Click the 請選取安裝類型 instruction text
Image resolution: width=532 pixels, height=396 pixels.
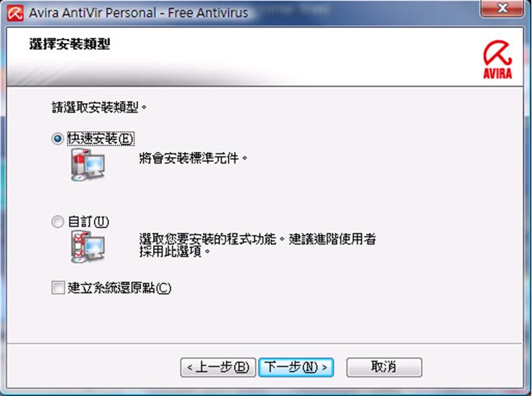99,107
